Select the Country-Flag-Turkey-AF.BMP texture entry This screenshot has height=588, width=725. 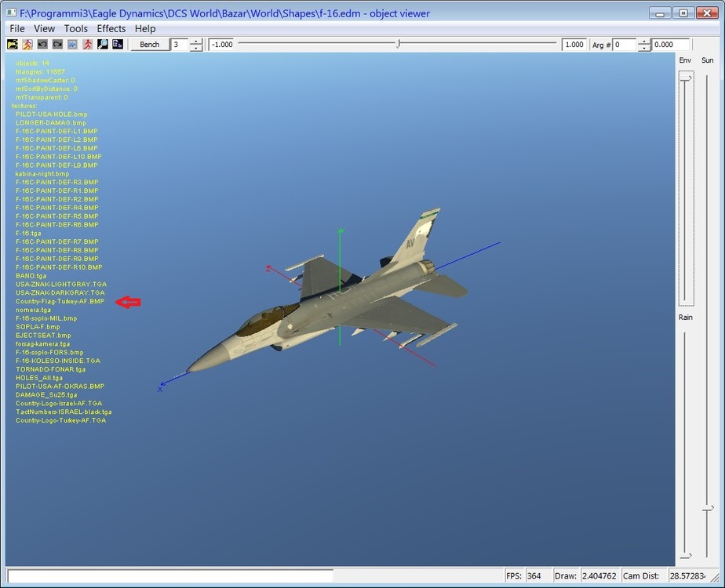[x=59, y=301]
